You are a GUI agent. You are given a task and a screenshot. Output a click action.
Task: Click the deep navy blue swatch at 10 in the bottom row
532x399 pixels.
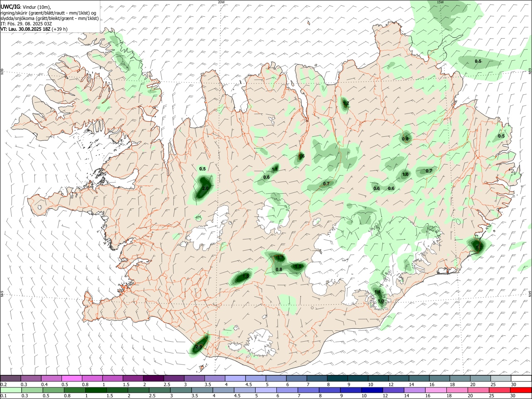(372, 390)
